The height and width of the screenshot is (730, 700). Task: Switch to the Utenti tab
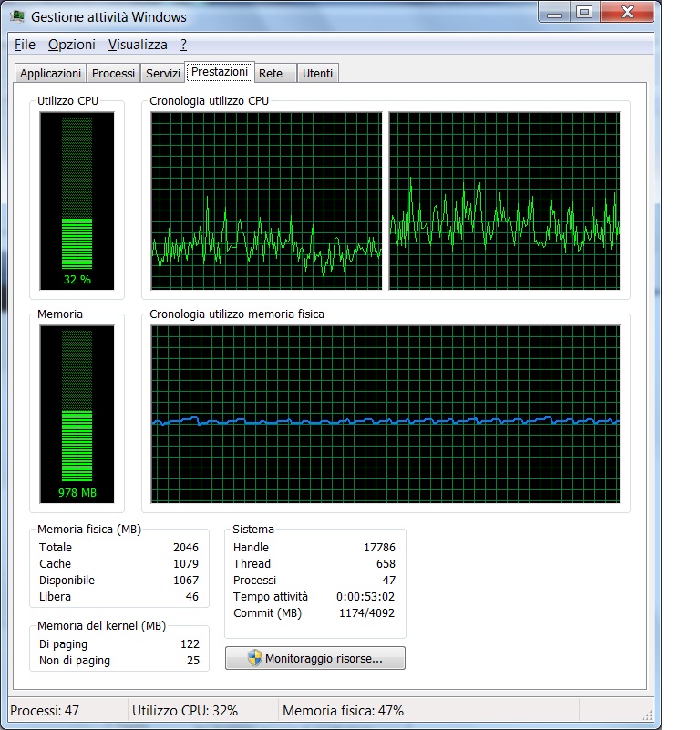tap(318, 74)
